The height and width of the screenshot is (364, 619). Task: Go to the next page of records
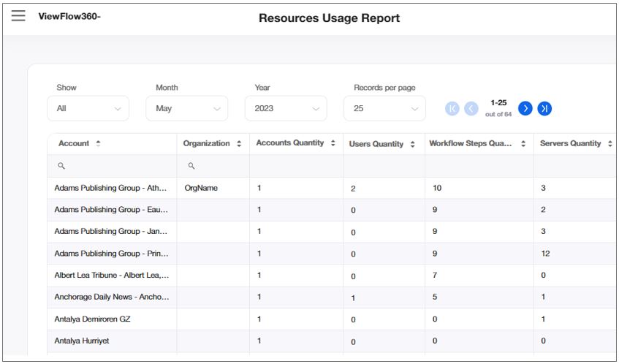[x=525, y=108]
